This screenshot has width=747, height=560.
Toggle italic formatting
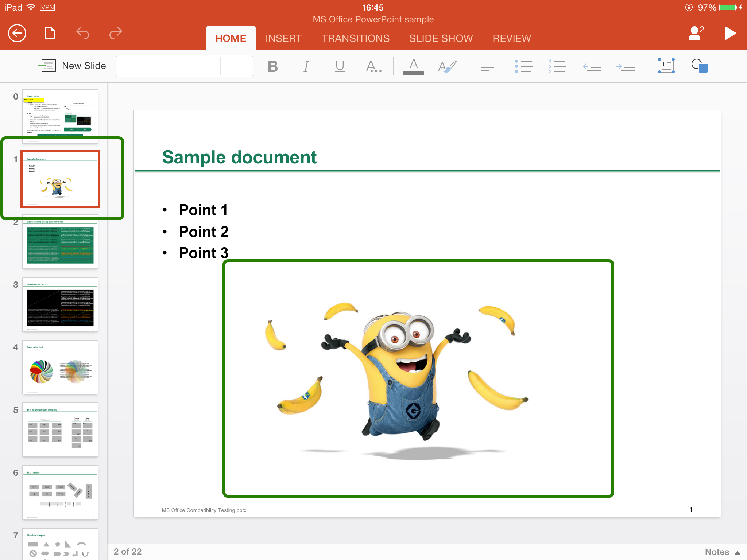(x=306, y=66)
